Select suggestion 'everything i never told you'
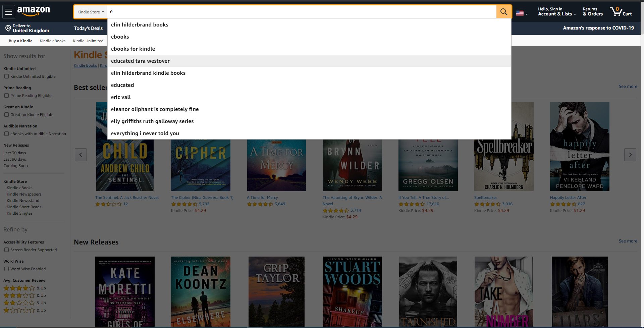 (309, 133)
